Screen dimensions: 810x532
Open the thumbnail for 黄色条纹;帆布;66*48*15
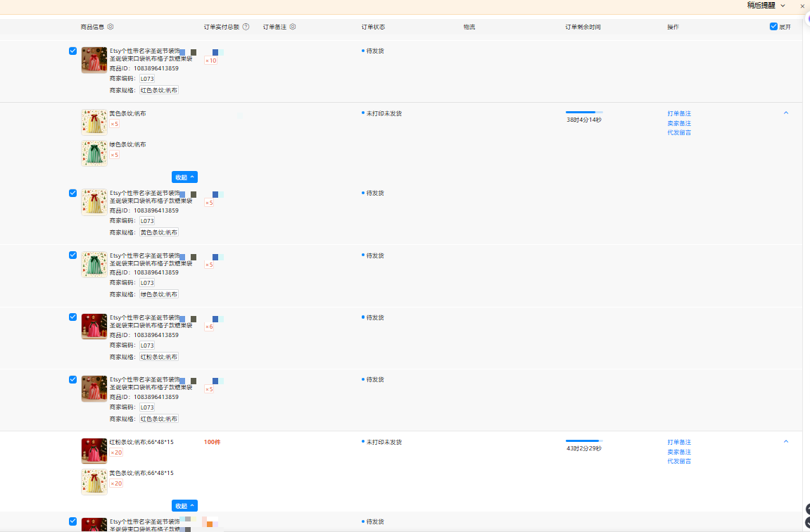click(x=94, y=482)
